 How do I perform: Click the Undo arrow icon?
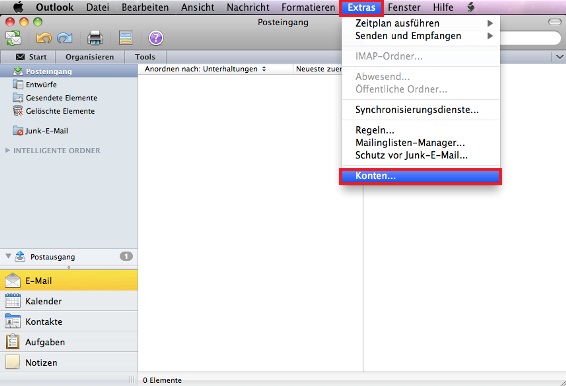click(44, 38)
